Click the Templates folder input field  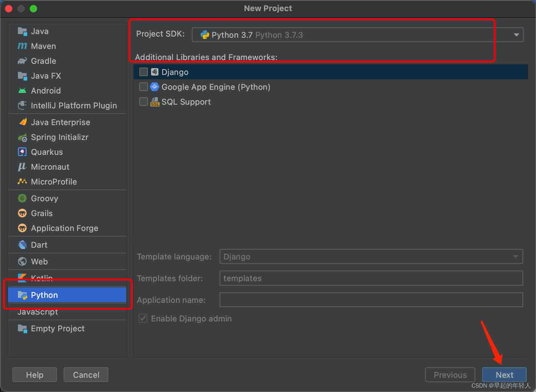(x=371, y=278)
